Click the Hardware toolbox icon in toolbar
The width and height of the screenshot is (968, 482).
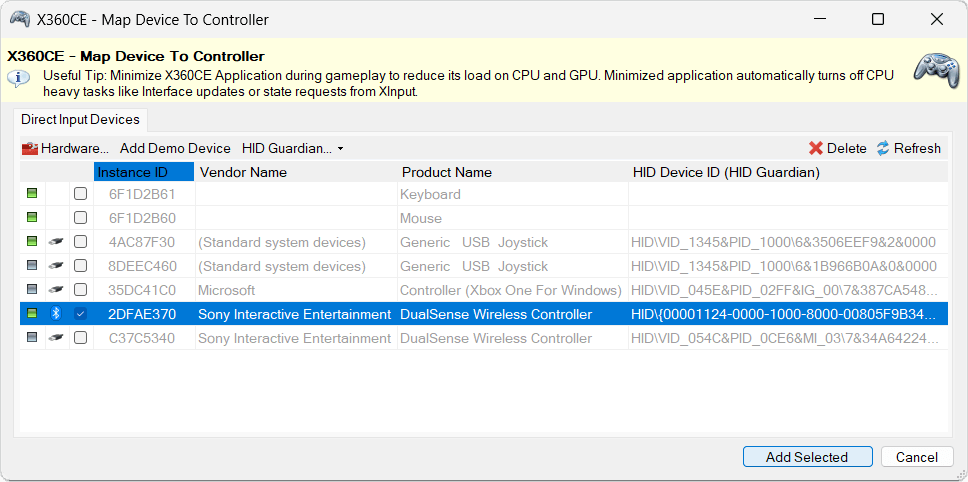pyautogui.click(x=30, y=148)
